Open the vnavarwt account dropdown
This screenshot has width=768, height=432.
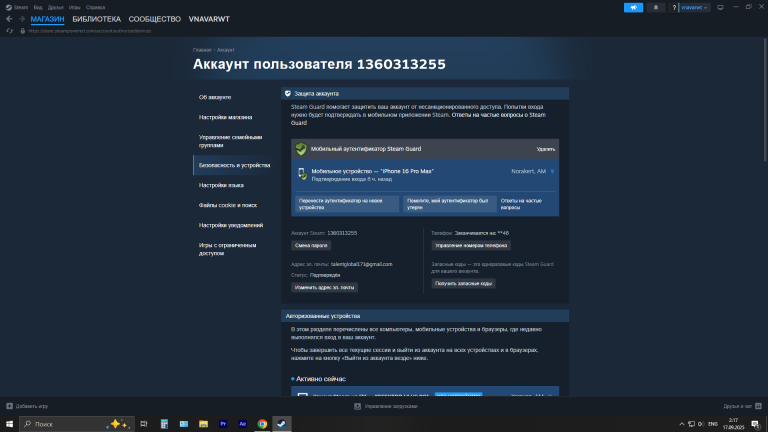tap(694, 7)
